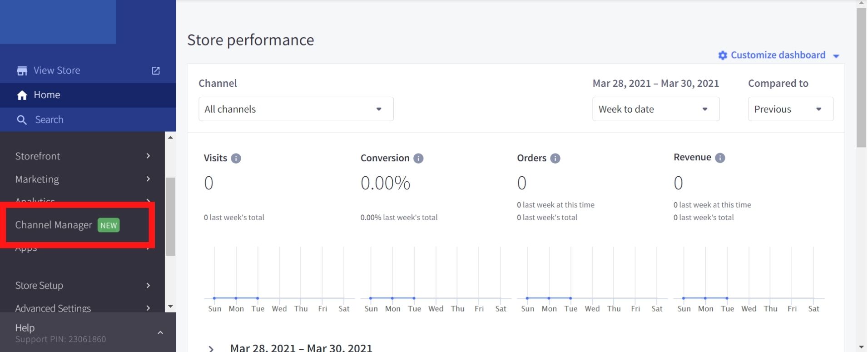
Task: Open the Previous comparison dropdown
Action: [x=790, y=109]
